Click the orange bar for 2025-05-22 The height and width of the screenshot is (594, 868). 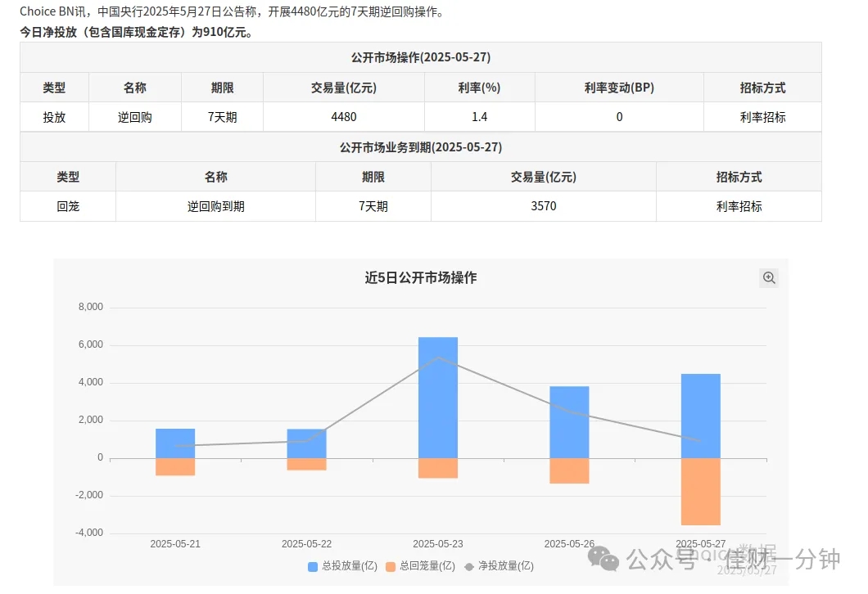point(307,464)
